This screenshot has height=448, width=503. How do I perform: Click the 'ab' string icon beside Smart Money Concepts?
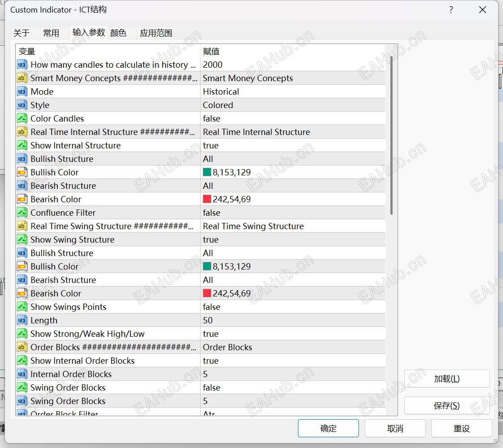click(22, 78)
